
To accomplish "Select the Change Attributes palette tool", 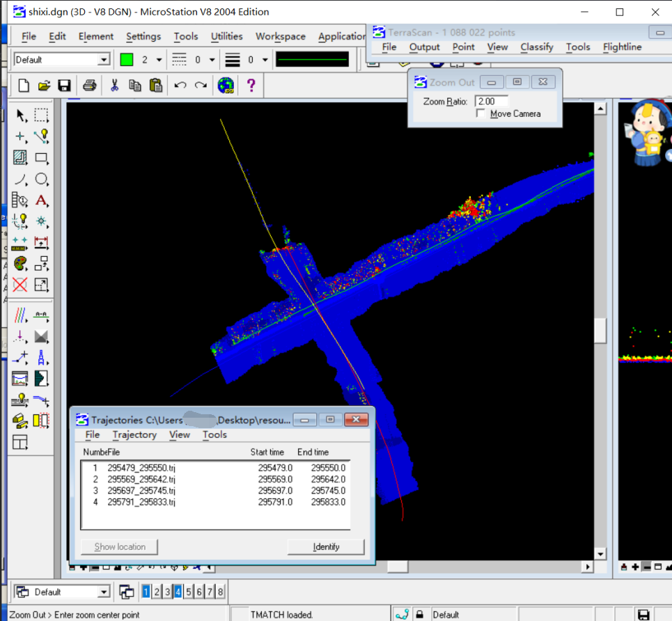I will coord(20,264).
